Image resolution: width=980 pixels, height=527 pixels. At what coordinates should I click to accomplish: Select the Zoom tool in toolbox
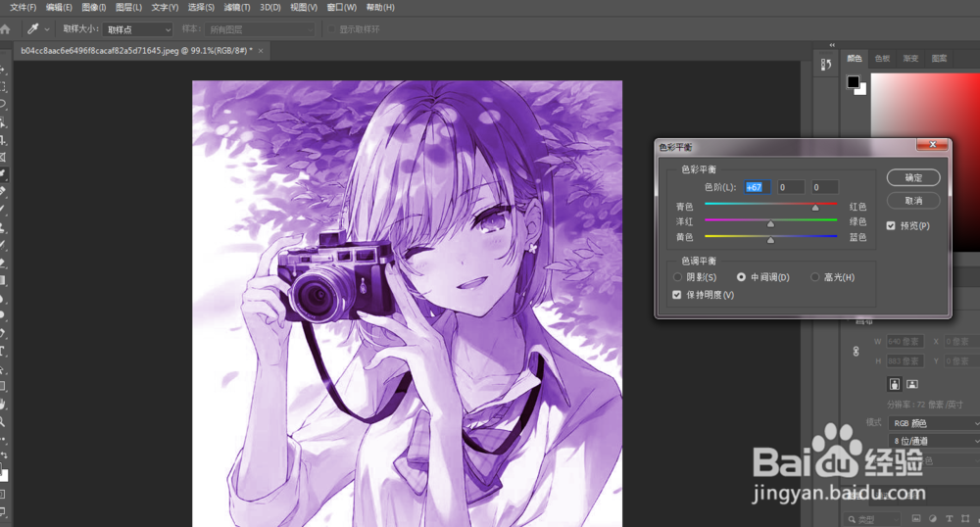3,421
